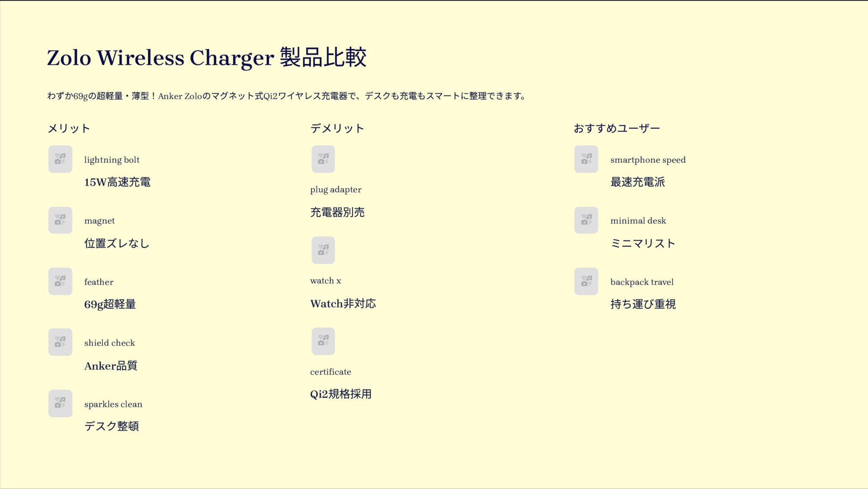Click the backpack travel icon for 持ち運び重視
Image resolution: width=868 pixels, height=489 pixels.
pos(585,281)
